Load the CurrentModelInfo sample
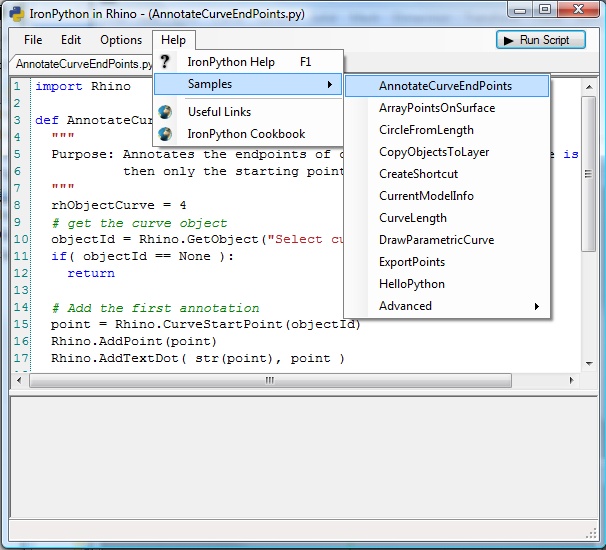The width and height of the screenshot is (606, 550). click(447, 196)
